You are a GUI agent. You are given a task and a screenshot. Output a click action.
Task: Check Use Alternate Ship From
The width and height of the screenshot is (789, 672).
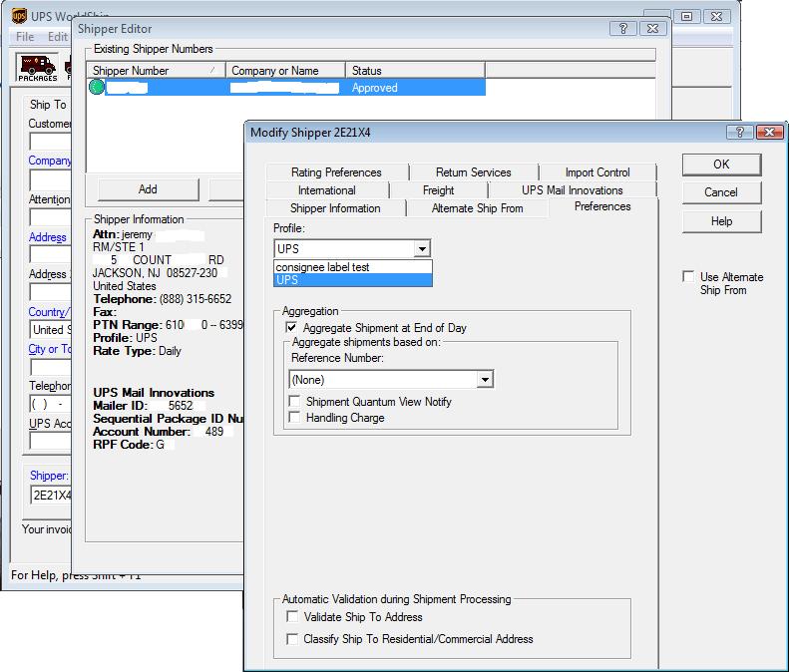(x=688, y=276)
